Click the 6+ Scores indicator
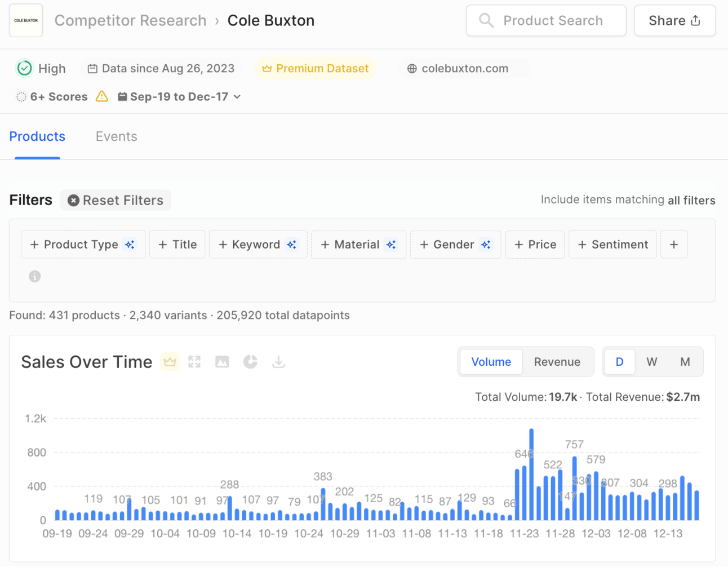The height and width of the screenshot is (567, 728). [52, 97]
